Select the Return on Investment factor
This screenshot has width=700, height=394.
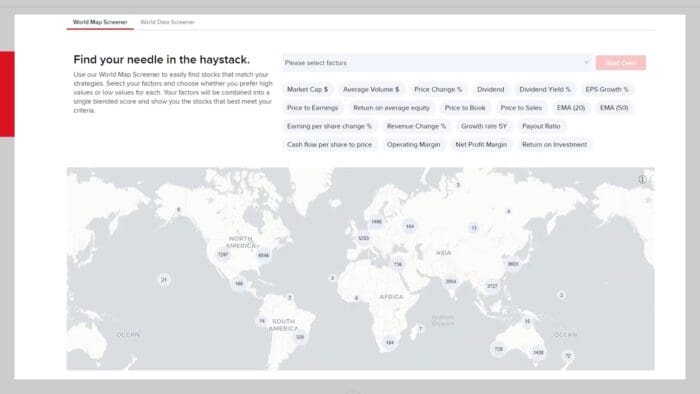pyautogui.click(x=554, y=145)
